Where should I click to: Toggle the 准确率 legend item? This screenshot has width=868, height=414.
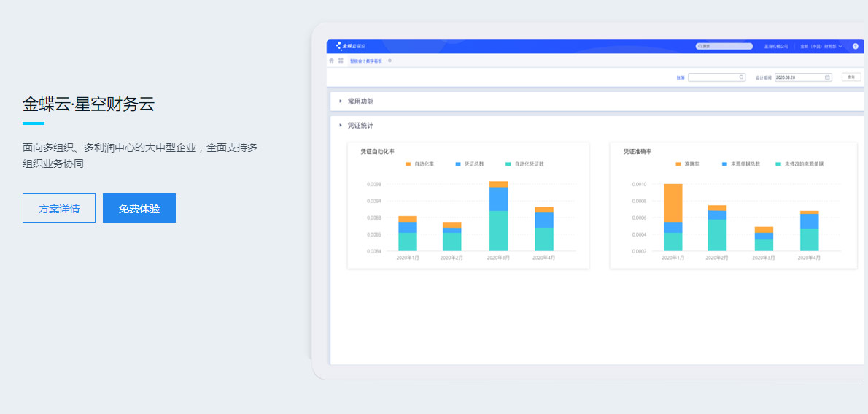pyautogui.click(x=688, y=164)
